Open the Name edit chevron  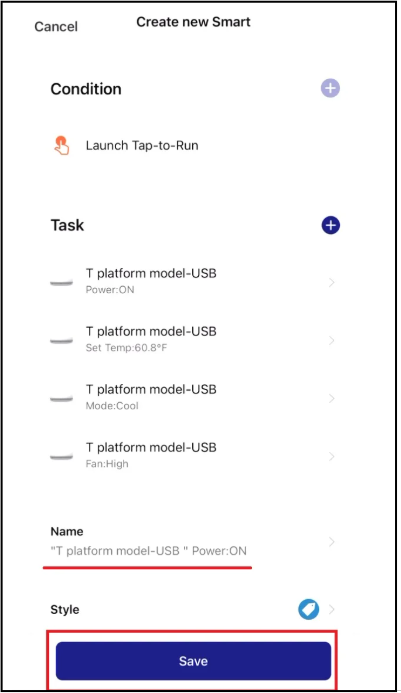332,542
